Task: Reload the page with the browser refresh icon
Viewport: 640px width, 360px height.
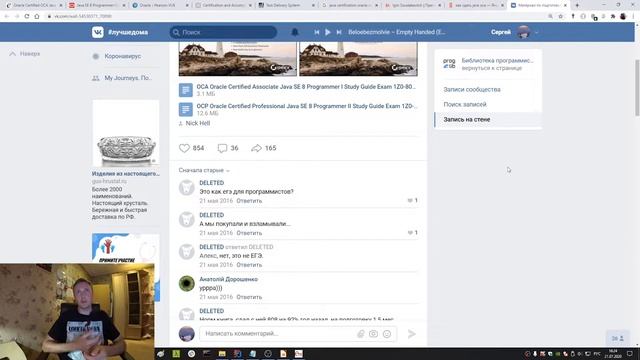Action: coord(27,16)
